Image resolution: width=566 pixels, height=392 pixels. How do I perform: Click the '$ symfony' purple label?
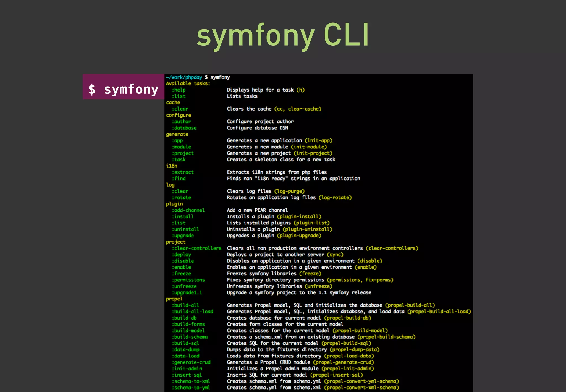pos(124,87)
